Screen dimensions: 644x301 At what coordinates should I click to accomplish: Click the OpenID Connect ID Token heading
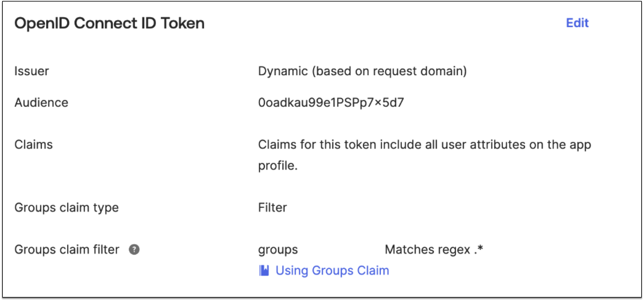tap(110, 23)
